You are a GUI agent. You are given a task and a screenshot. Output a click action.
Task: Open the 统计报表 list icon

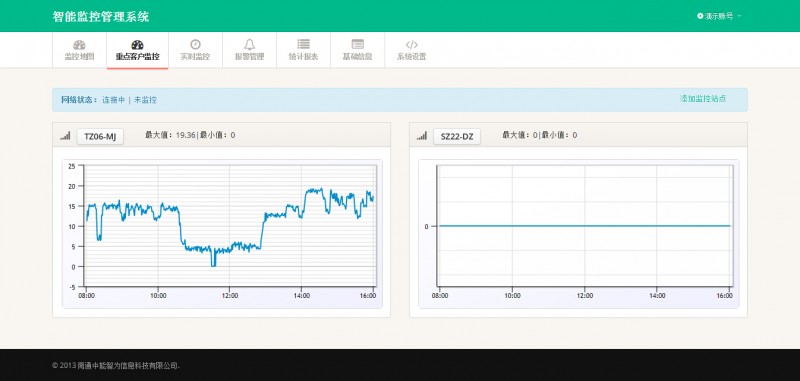point(304,44)
